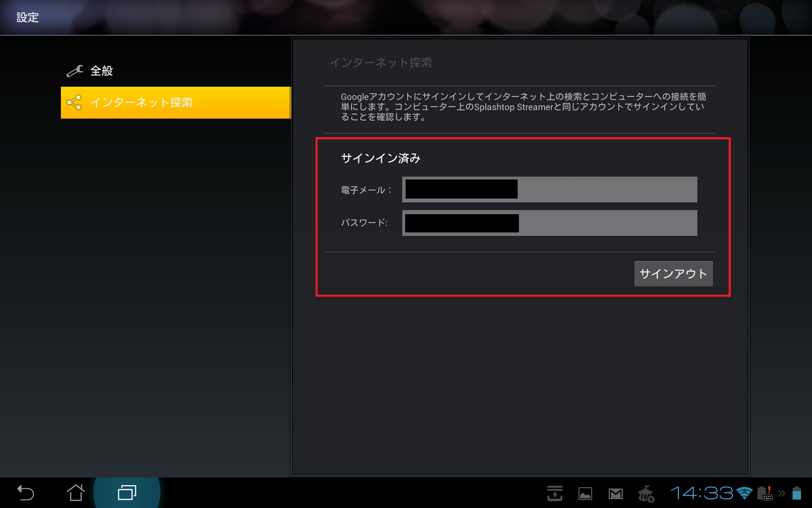Viewport: 812px width, 508px height.
Task: Expand the email field dropdown corner
Action: pyautogui.click(x=685, y=193)
